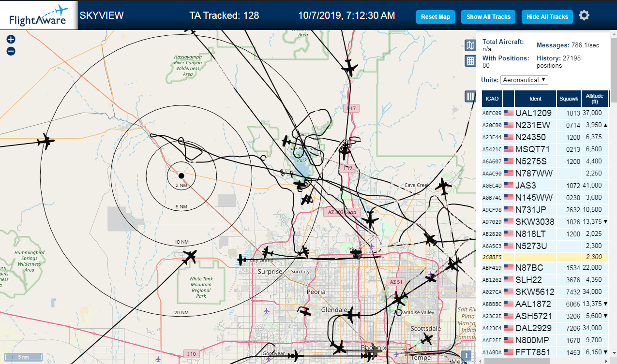The width and height of the screenshot is (617, 364).
Task: Select the N5273U aircraft row
Action: click(x=546, y=246)
